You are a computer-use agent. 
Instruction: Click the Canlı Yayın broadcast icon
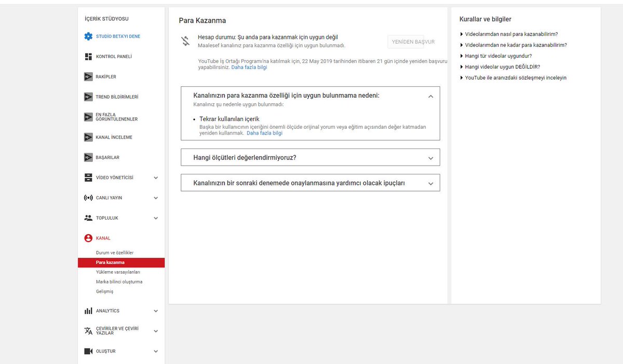click(x=88, y=198)
